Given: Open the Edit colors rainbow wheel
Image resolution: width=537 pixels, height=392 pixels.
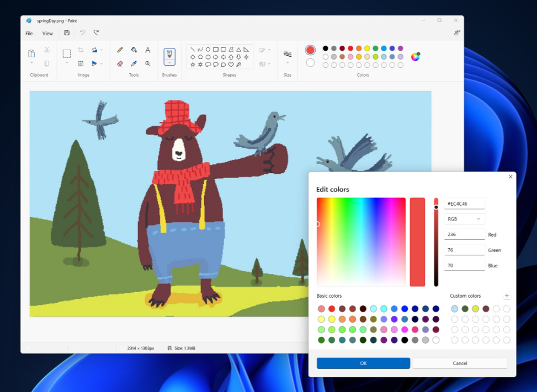Looking at the screenshot, I should pyautogui.click(x=416, y=56).
